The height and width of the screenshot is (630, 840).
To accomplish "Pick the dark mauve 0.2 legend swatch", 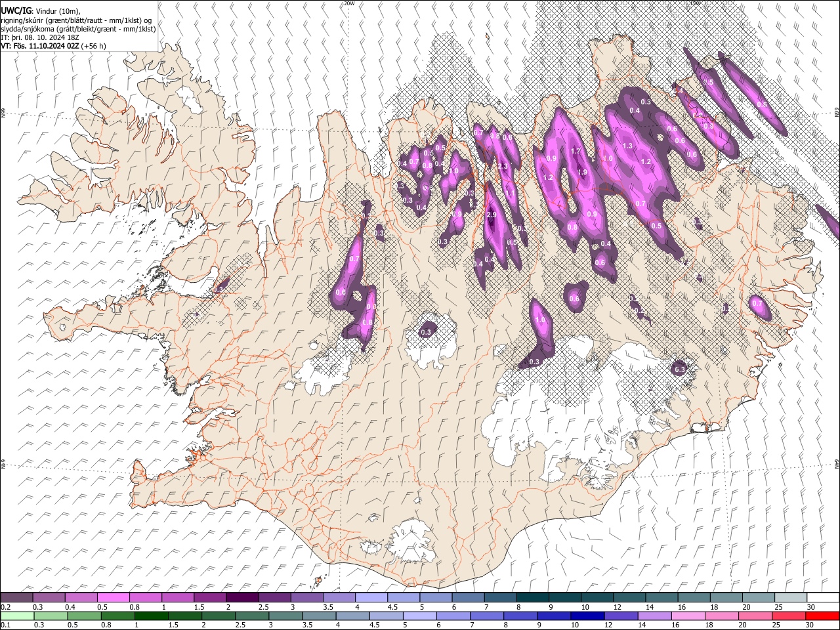I will [x=16, y=597].
